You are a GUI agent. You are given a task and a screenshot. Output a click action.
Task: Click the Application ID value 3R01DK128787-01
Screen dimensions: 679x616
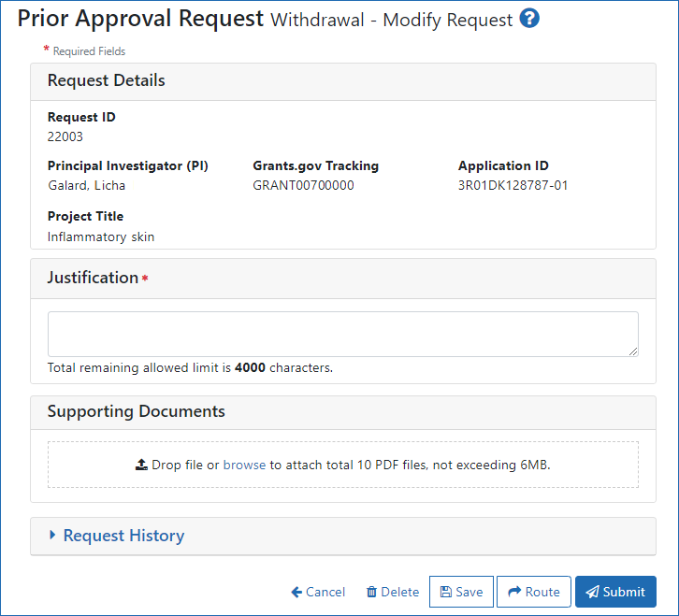tap(513, 185)
